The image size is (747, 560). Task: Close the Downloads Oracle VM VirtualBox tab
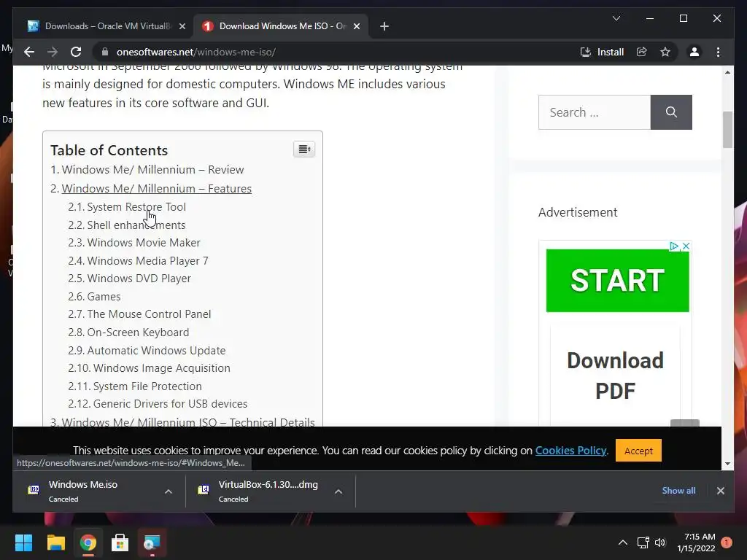(182, 26)
